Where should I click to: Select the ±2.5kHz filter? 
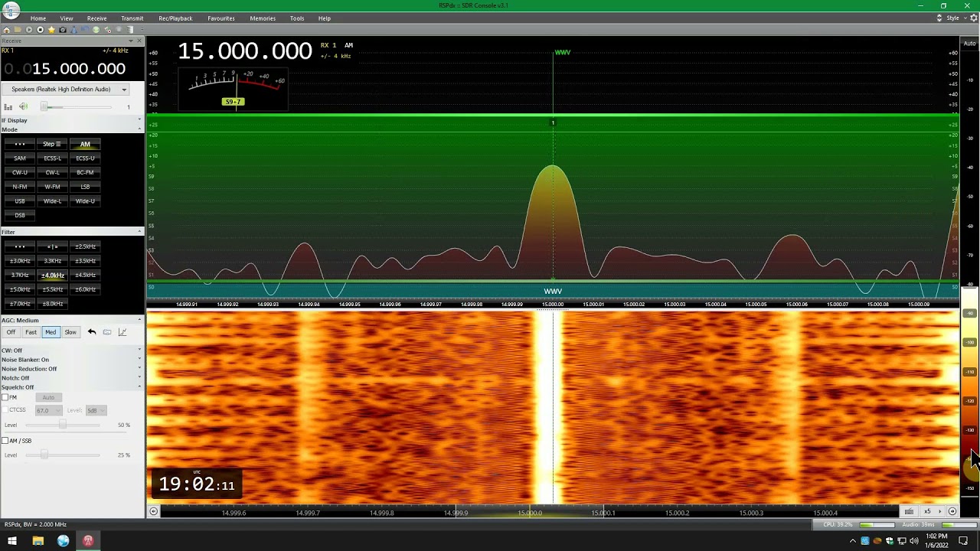click(x=85, y=246)
